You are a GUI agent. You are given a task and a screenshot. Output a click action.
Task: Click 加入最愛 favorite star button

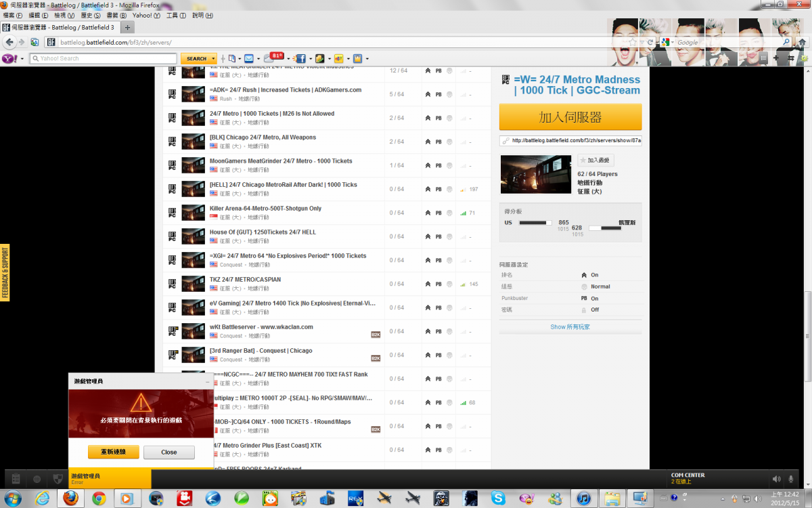pos(595,161)
